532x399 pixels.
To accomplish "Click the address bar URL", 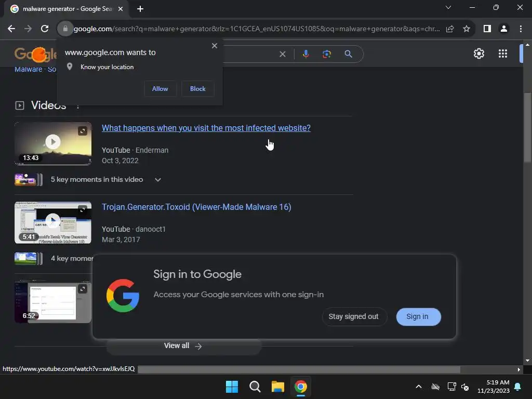I will click(x=257, y=29).
